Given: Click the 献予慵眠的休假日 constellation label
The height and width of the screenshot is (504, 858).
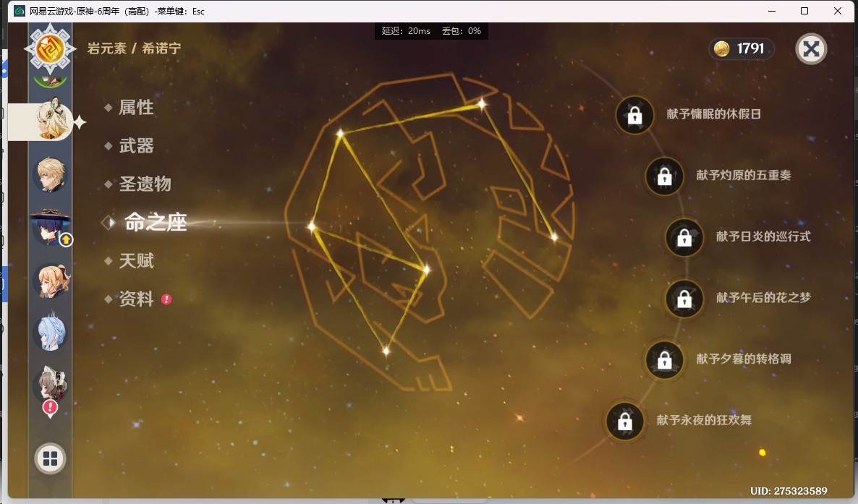Looking at the screenshot, I should tap(713, 114).
